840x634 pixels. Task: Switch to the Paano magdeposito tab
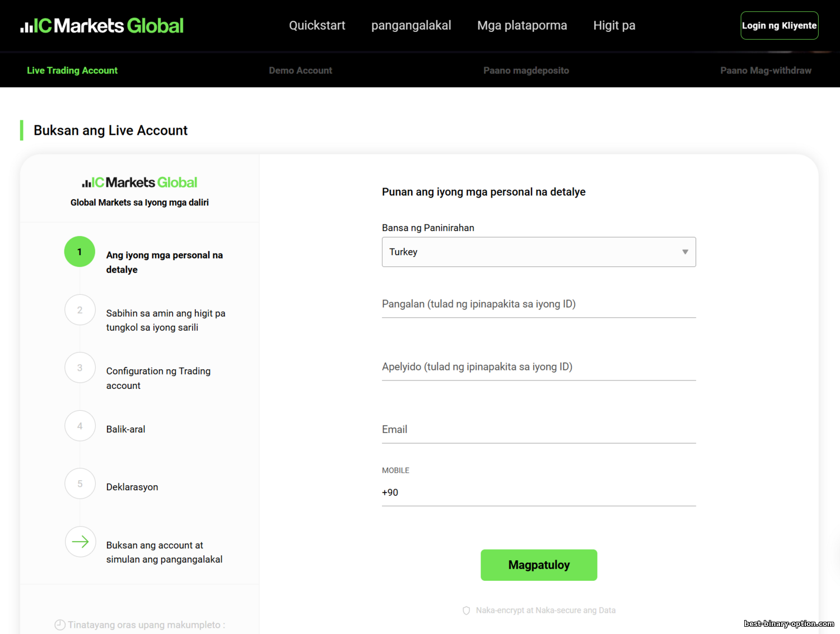pyautogui.click(x=526, y=71)
